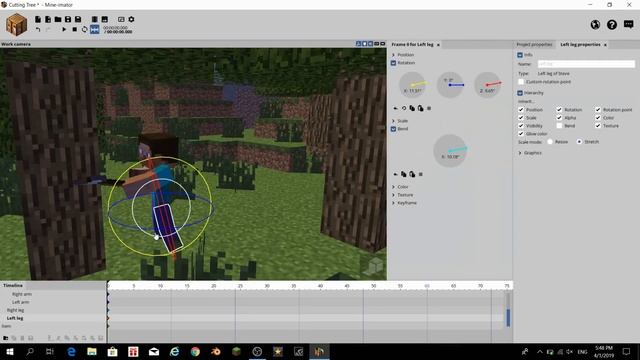Close the Left leg properties tab

click(605, 44)
